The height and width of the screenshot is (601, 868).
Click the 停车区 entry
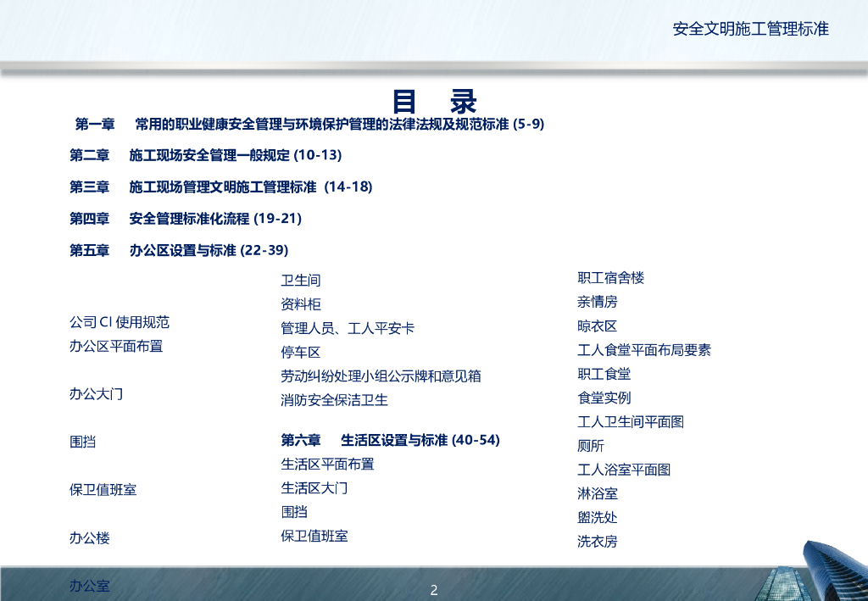301,352
